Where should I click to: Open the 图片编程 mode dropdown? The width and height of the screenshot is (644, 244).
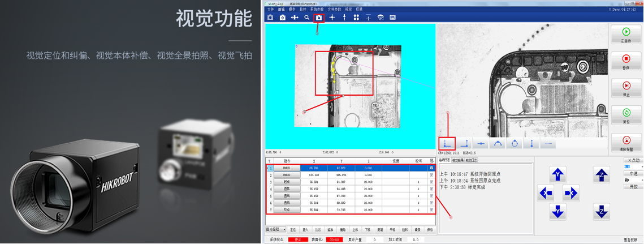[275, 230]
